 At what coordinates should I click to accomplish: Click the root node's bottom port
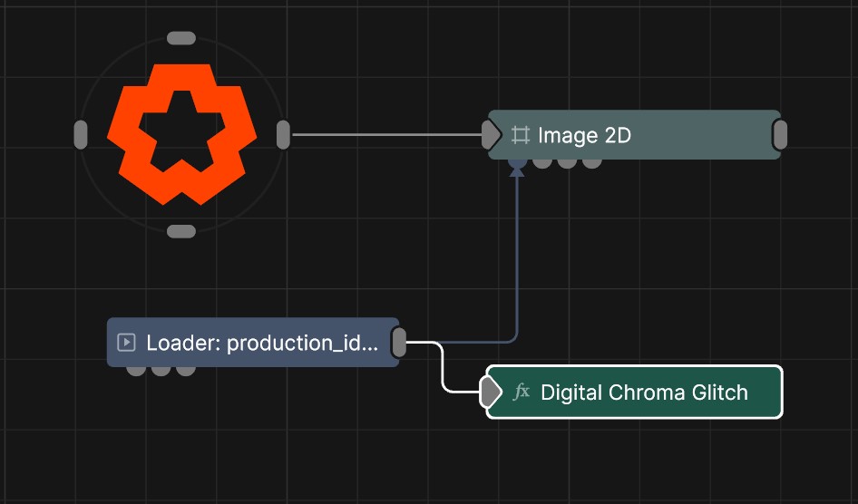181,231
